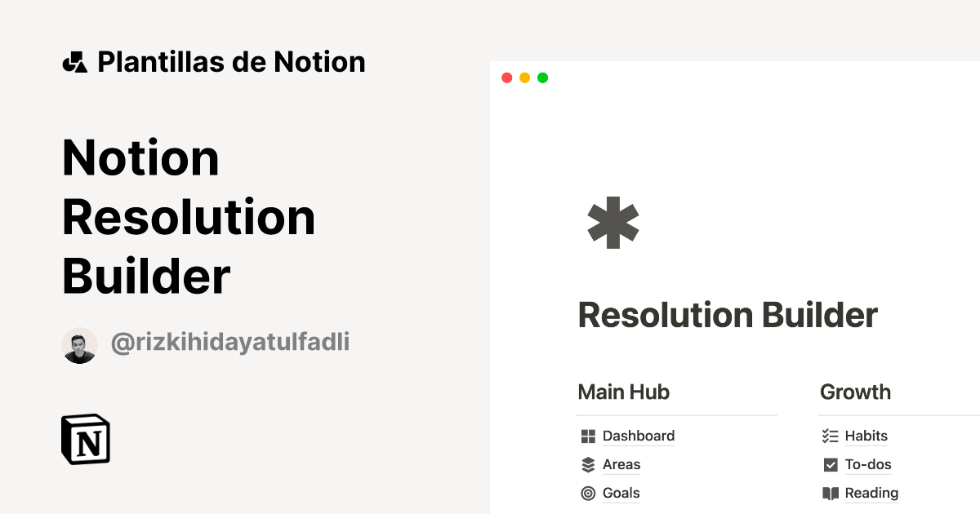Check the To-dos checkbox icon

tap(830, 464)
